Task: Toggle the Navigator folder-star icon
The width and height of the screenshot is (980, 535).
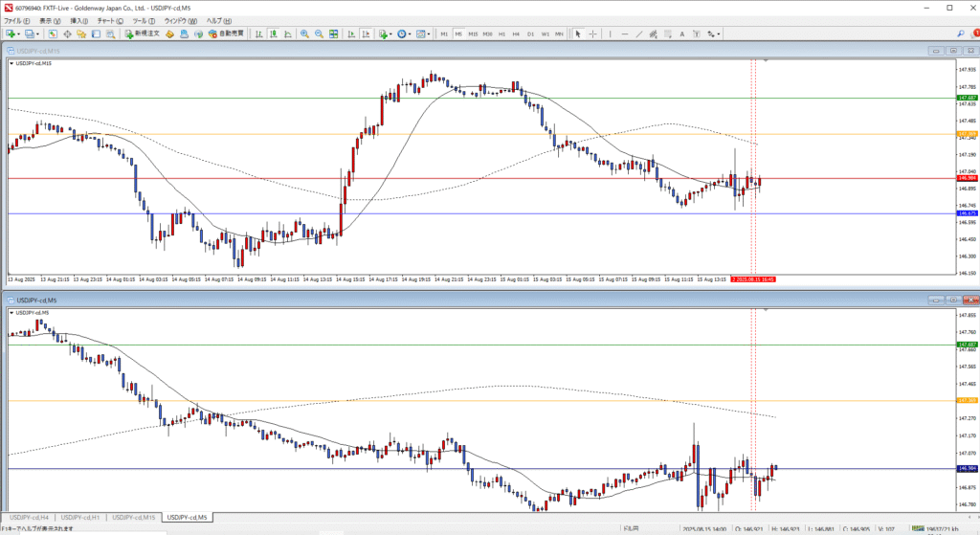Action: coord(81,33)
